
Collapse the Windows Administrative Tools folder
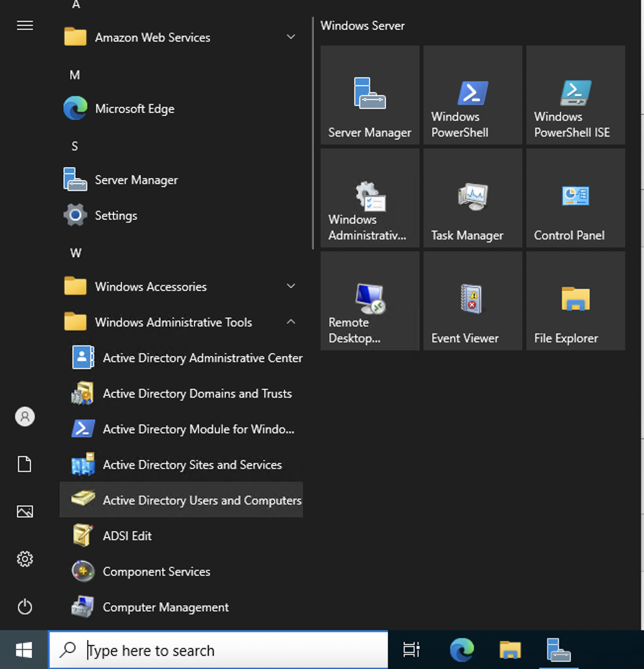pyautogui.click(x=181, y=322)
